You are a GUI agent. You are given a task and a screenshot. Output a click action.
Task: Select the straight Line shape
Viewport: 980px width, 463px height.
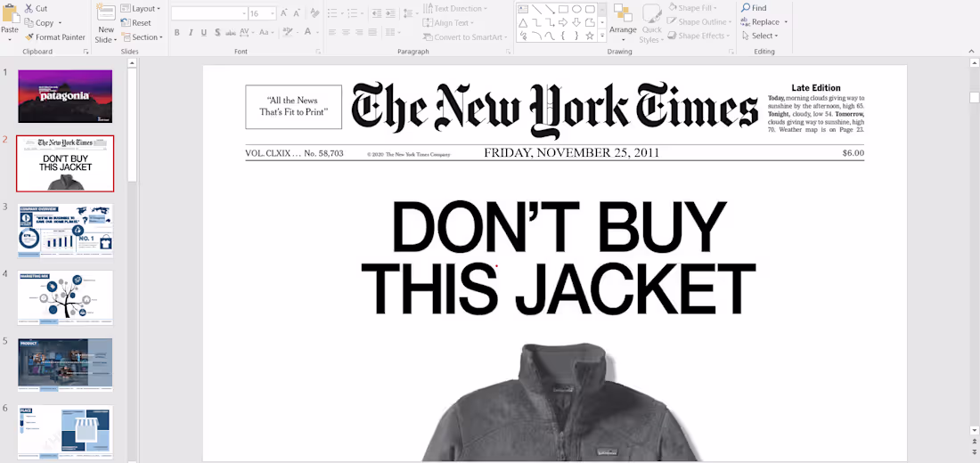pyautogui.click(x=536, y=9)
